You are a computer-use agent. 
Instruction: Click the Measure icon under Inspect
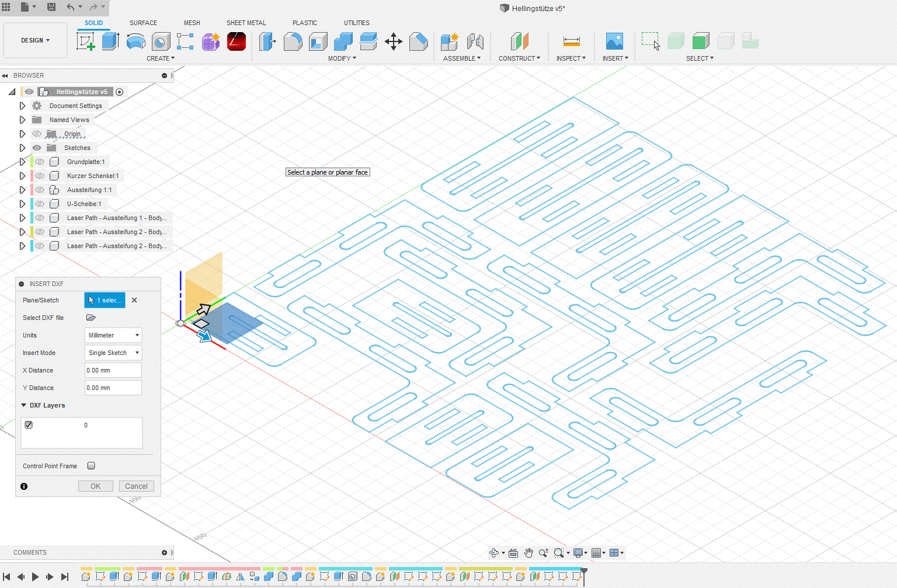point(571,41)
